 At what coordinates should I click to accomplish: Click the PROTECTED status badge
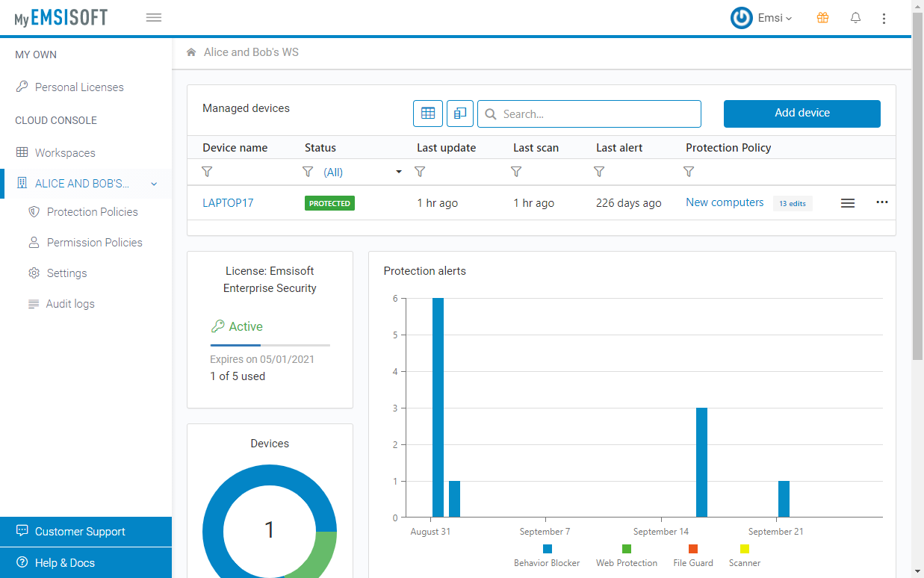329,203
